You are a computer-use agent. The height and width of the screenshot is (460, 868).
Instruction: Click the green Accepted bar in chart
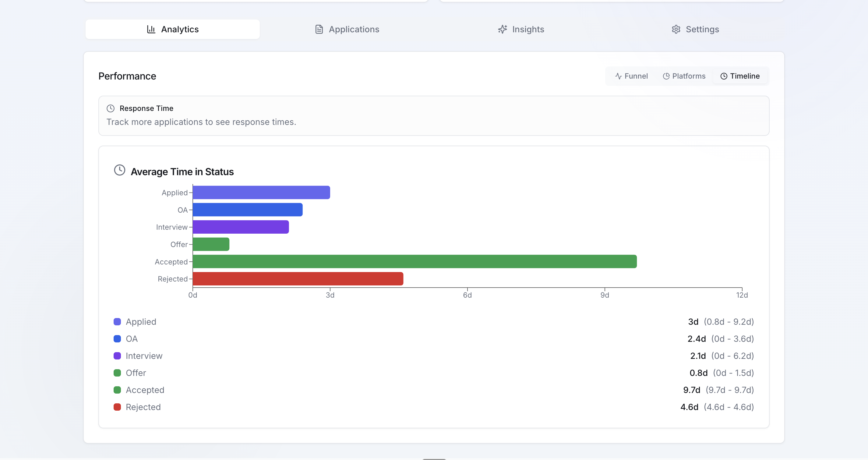tap(415, 261)
